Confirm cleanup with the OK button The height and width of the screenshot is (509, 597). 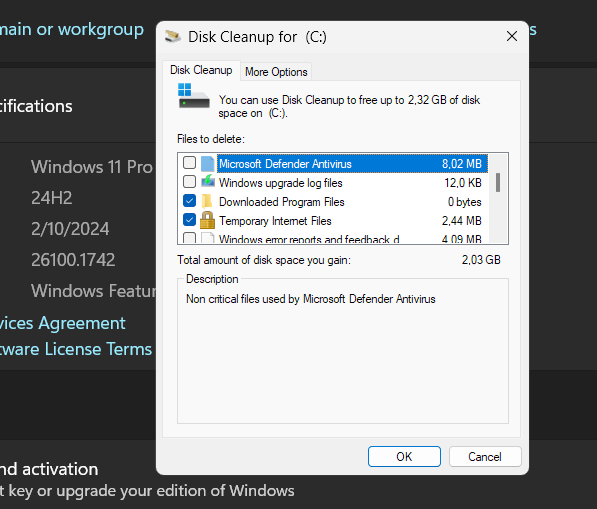404,456
